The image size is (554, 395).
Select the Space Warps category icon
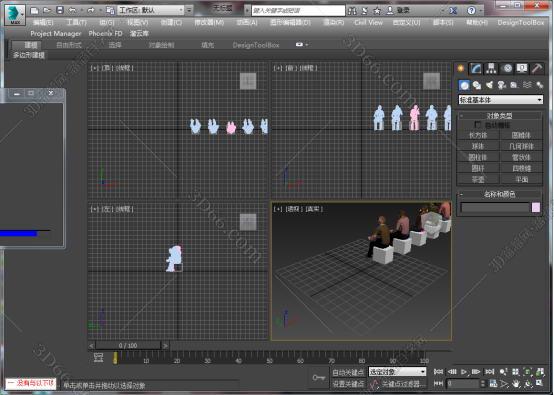coord(527,85)
